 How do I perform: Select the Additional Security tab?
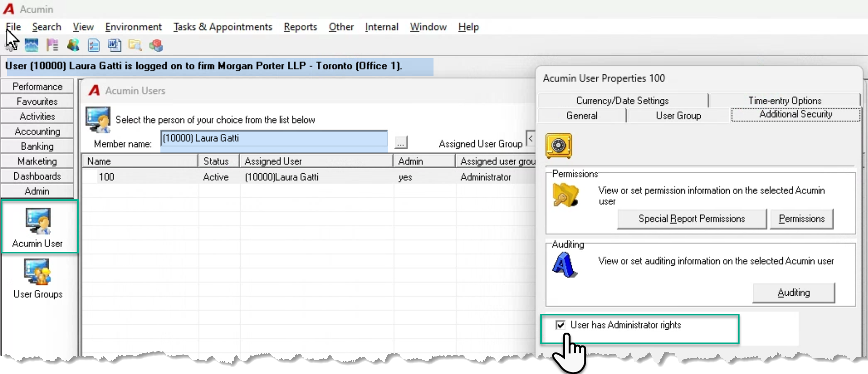[796, 114]
